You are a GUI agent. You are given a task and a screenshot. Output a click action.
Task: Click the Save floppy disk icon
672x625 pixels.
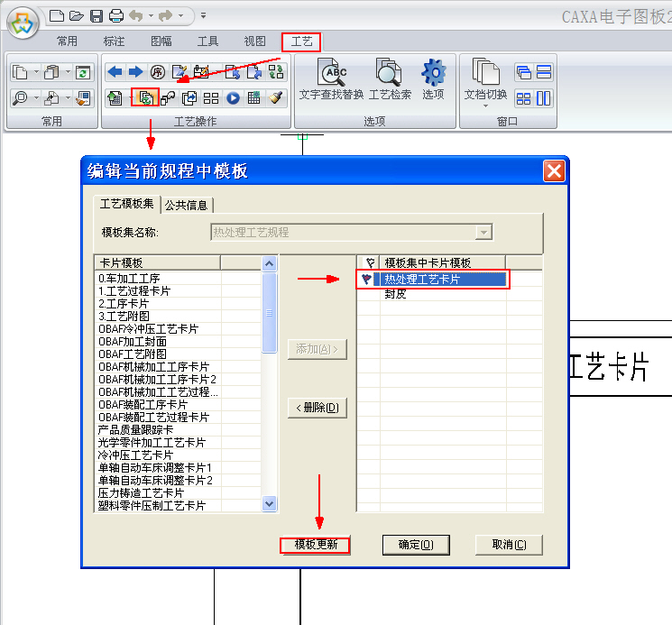coord(97,15)
